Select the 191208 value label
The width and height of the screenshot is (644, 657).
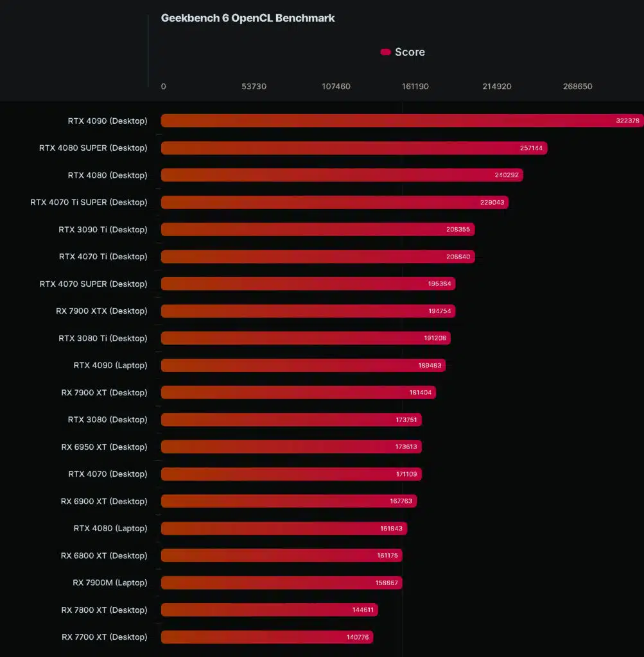point(435,338)
